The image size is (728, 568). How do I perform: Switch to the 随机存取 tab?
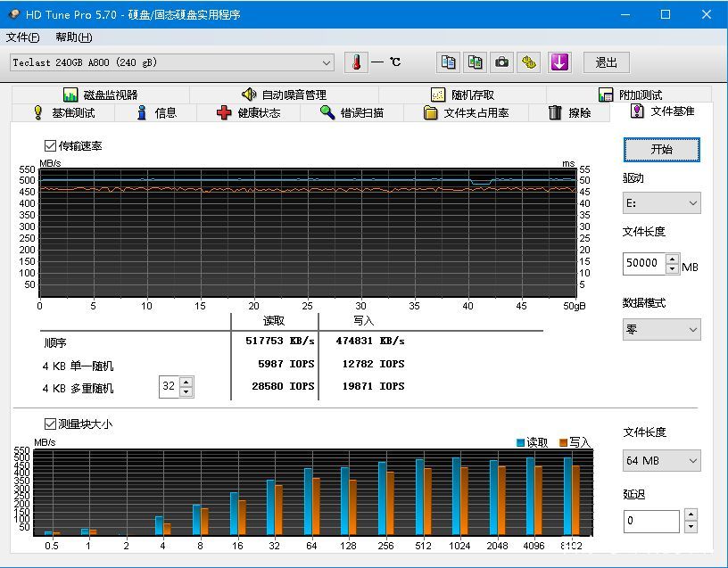tap(463, 94)
